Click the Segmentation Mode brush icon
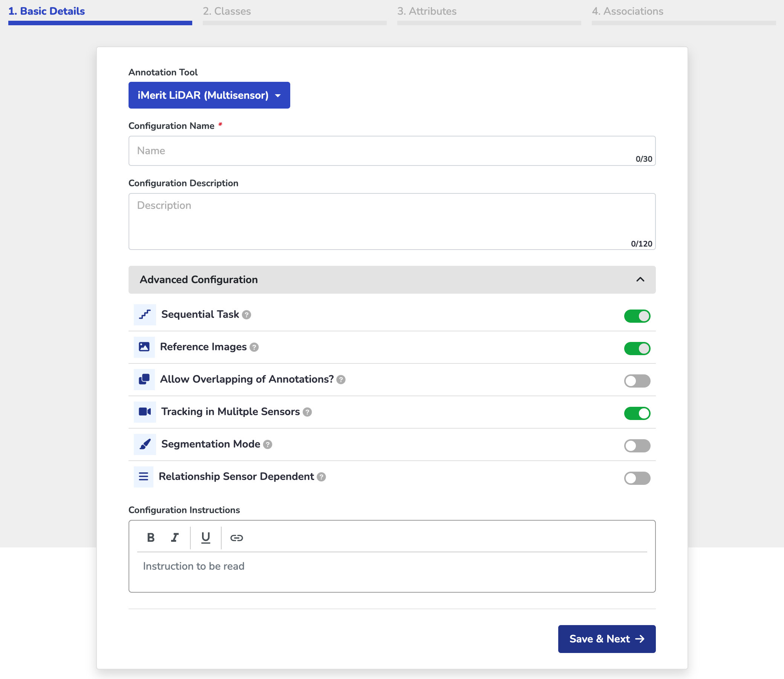 145,444
